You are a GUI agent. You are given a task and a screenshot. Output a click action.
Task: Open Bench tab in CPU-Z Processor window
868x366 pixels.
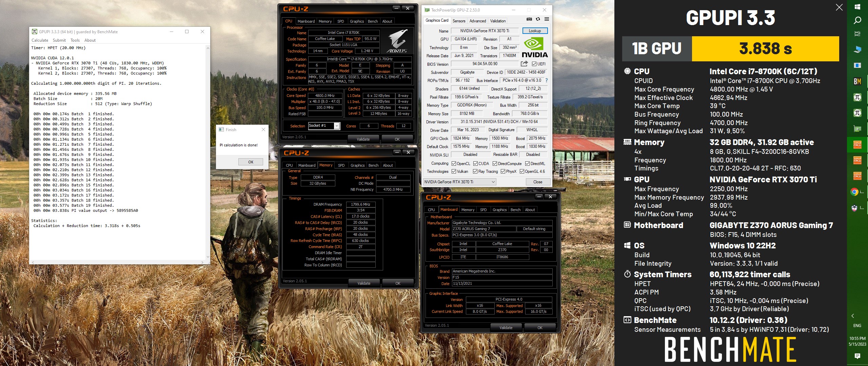coord(373,21)
